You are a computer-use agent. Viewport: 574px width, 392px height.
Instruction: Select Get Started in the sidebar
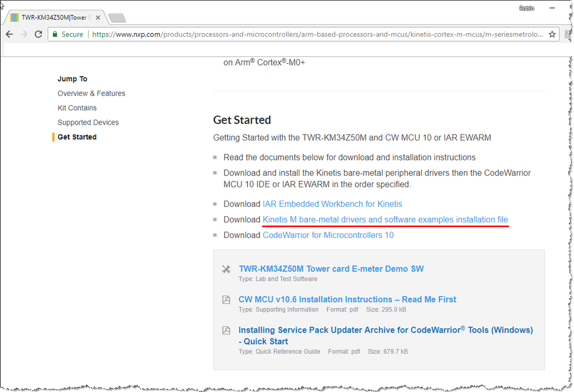[77, 137]
